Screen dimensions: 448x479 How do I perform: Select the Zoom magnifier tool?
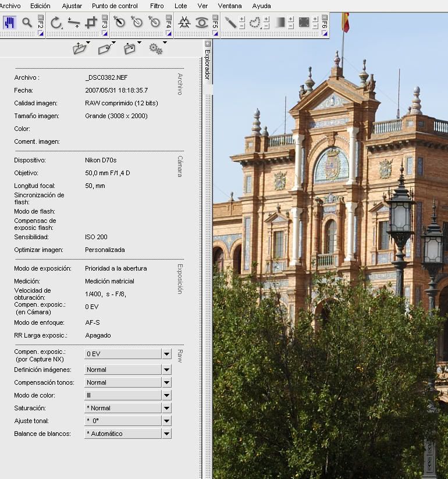(x=27, y=23)
